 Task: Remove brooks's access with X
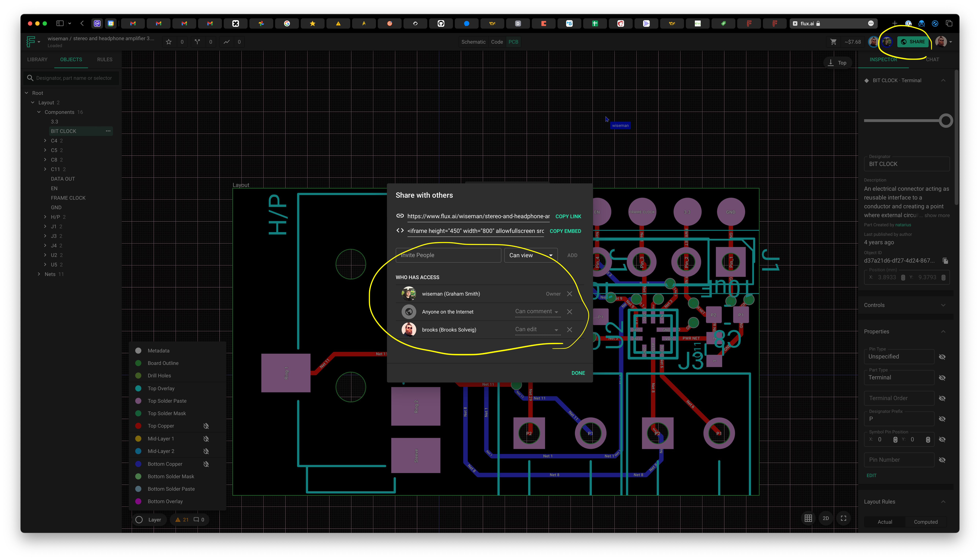pos(570,330)
